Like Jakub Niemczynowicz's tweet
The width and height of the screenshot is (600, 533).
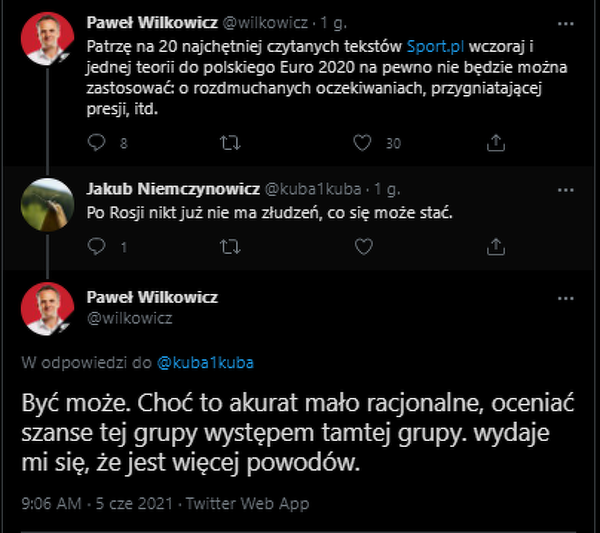point(364,246)
